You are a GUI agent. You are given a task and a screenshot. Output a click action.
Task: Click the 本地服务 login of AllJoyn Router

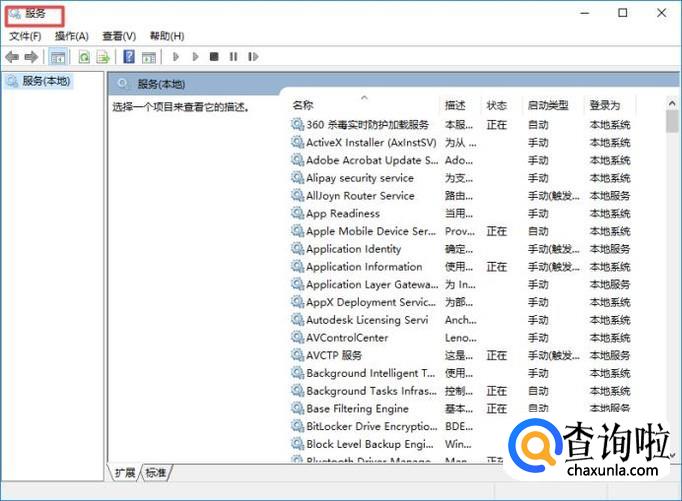pos(610,196)
